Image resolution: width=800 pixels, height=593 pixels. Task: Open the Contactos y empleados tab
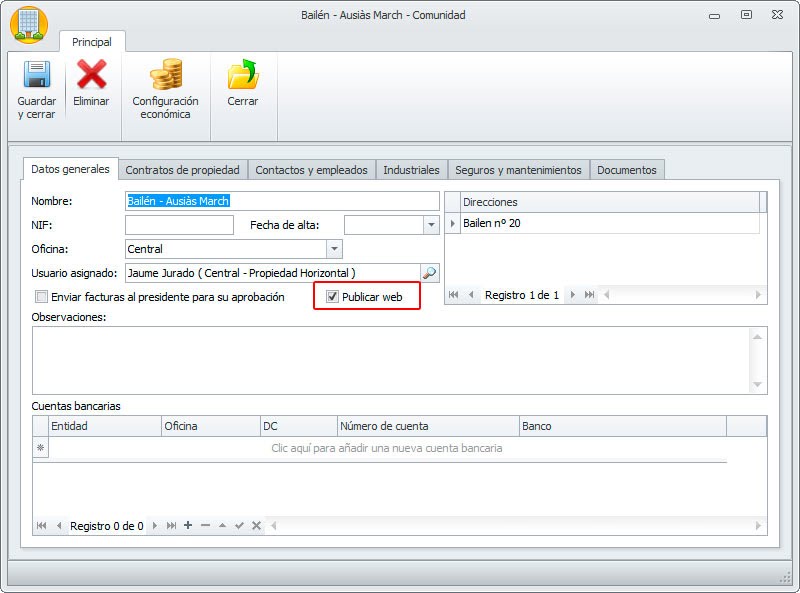311,170
